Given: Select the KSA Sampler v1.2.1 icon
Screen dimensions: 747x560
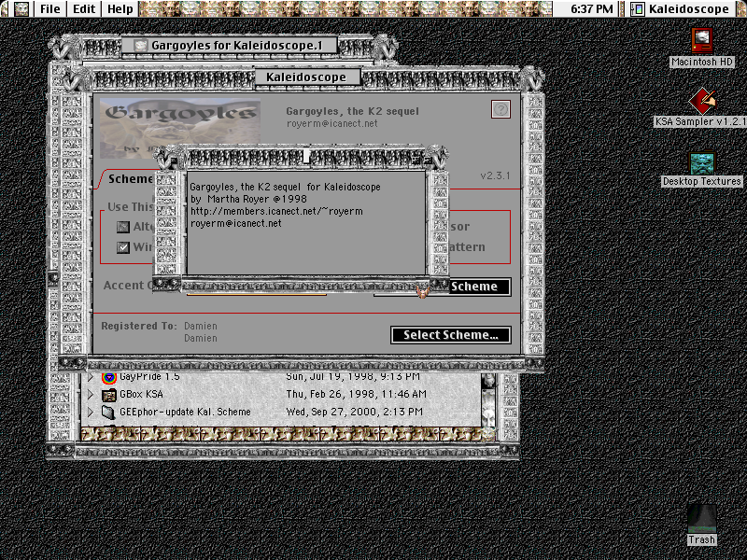Looking at the screenshot, I should click(x=702, y=101).
